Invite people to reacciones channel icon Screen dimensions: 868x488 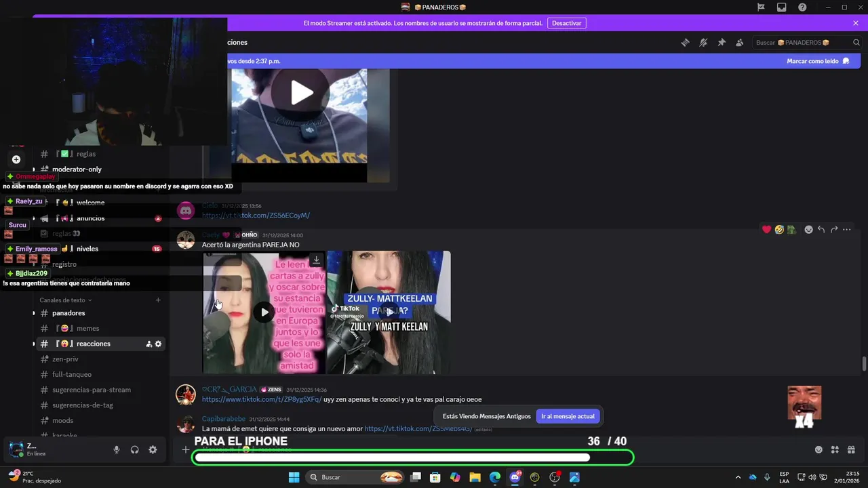[149, 344]
